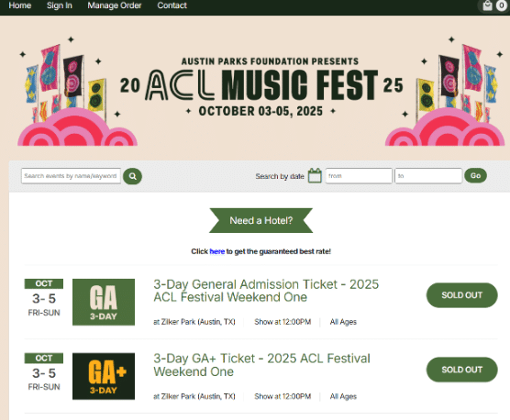Click the ACL Music Fest banner image
Image resolution: width=510 pixels, height=420 pixels.
[261, 91]
